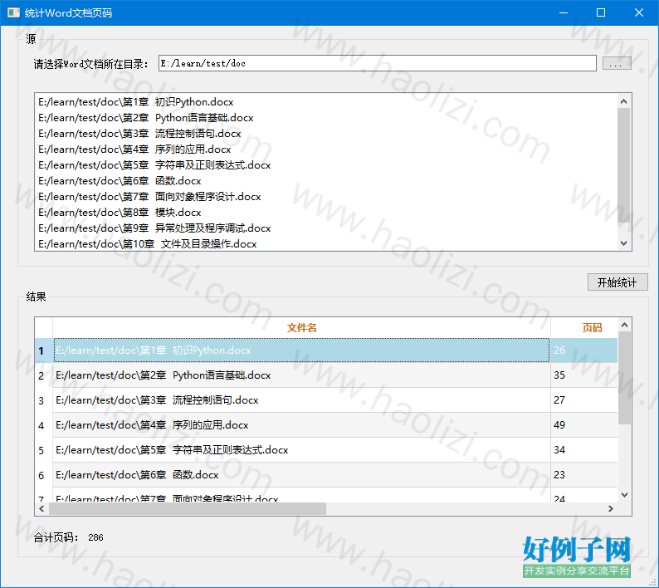Click the results horizontal scroll-left arrow
This screenshot has width=659, height=588.
[x=42, y=509]
